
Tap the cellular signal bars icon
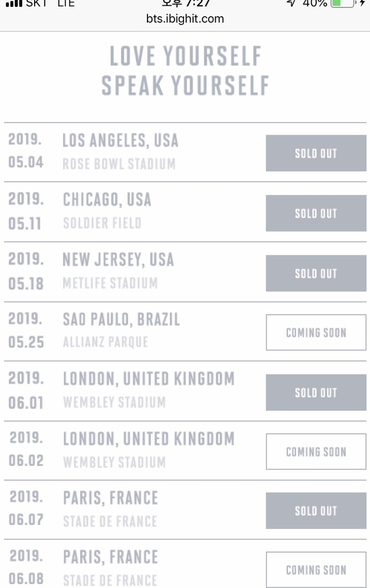tap(13, 3)
